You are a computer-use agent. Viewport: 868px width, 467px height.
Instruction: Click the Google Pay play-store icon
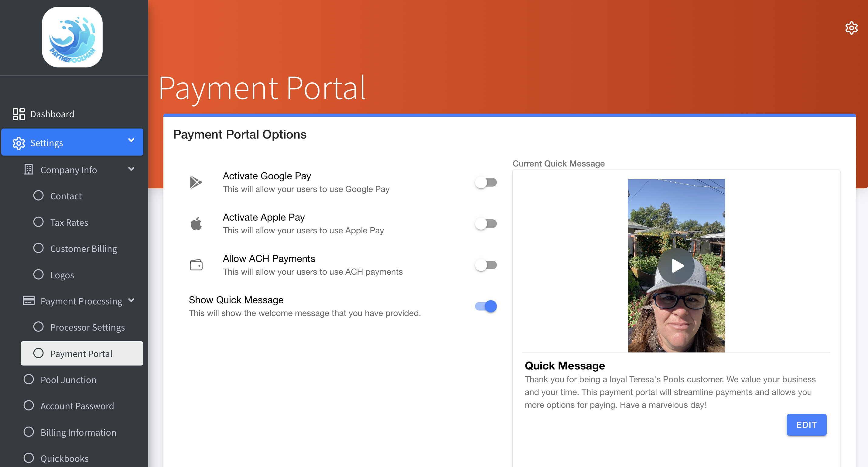[x=196, y=182]
